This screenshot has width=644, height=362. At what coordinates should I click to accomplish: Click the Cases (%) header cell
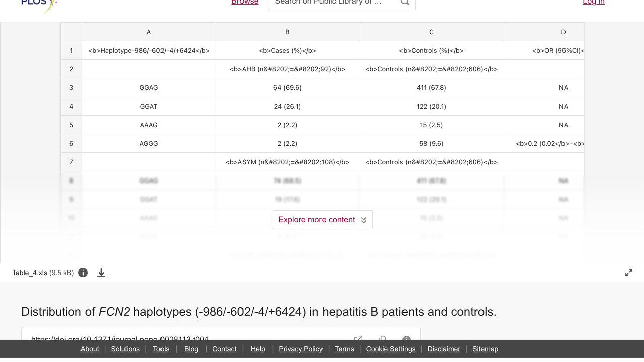(x=287, y=50)
